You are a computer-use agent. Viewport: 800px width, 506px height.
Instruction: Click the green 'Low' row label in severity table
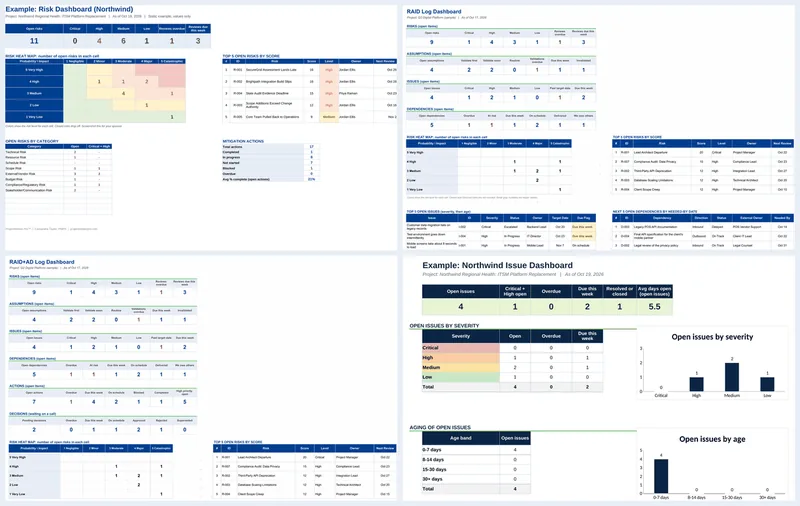460,377
